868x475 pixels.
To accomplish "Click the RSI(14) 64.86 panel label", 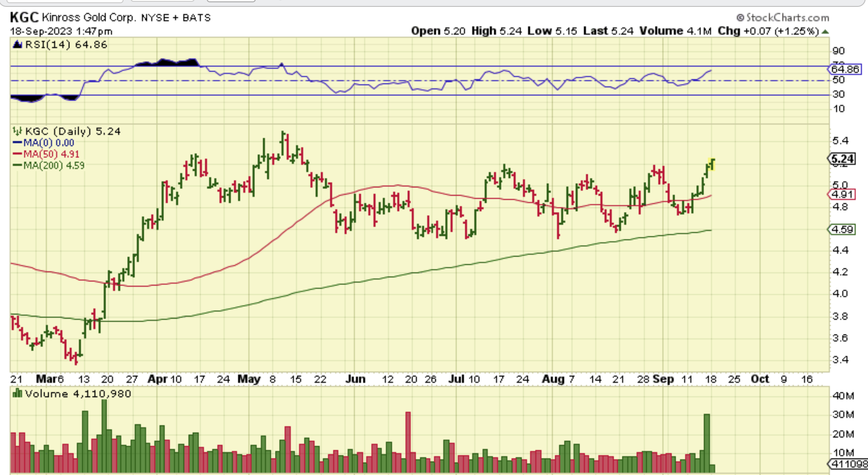I will click(66, 45).
